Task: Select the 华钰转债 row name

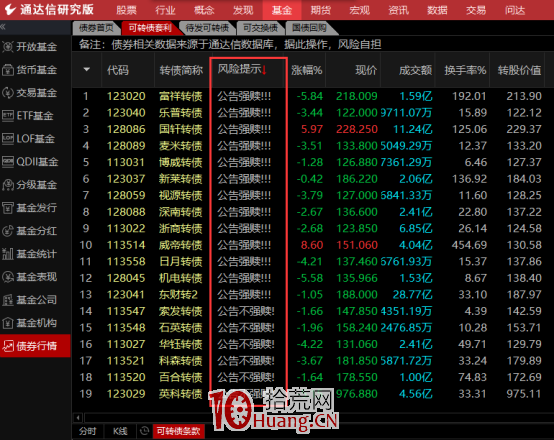Action: coord(181,344)
